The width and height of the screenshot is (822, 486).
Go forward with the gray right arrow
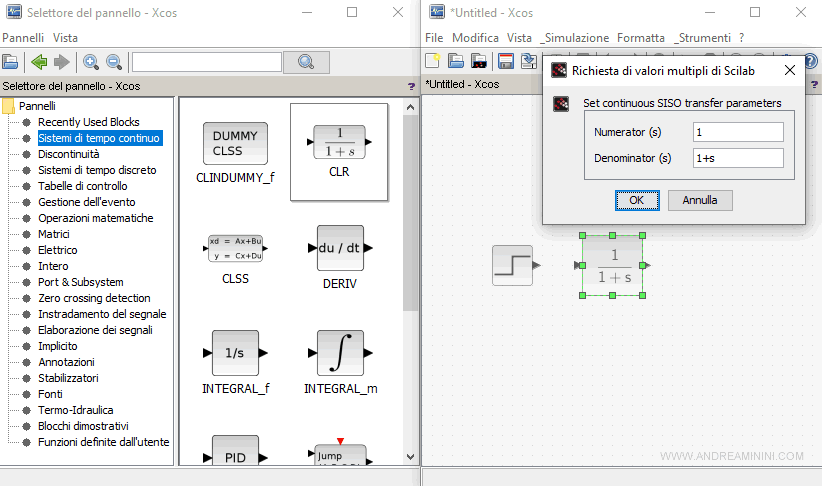pos(62,62)
